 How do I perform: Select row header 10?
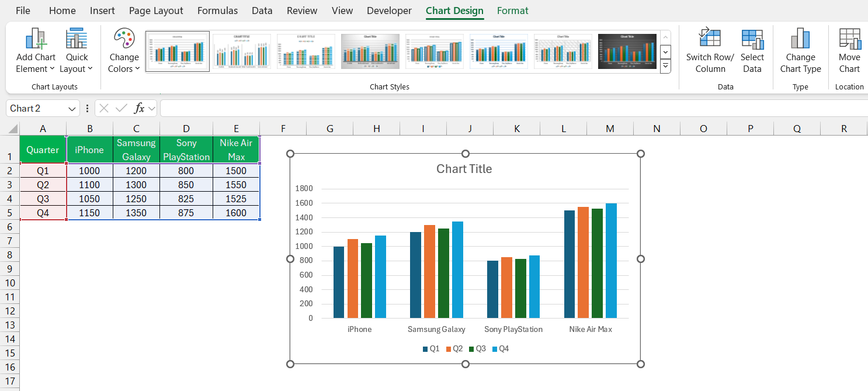pyautogui.click(x=10, y=283)
